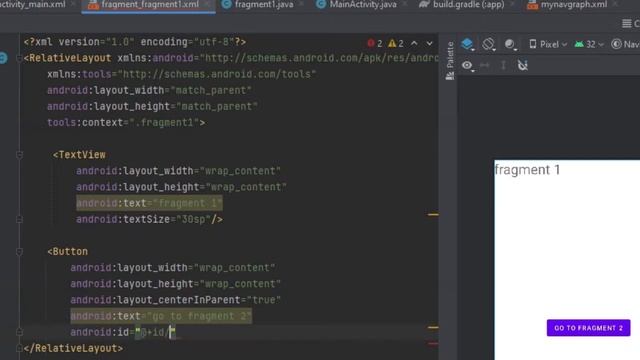Collapse the RelativeLayout opening tag fold

[19, 58]
